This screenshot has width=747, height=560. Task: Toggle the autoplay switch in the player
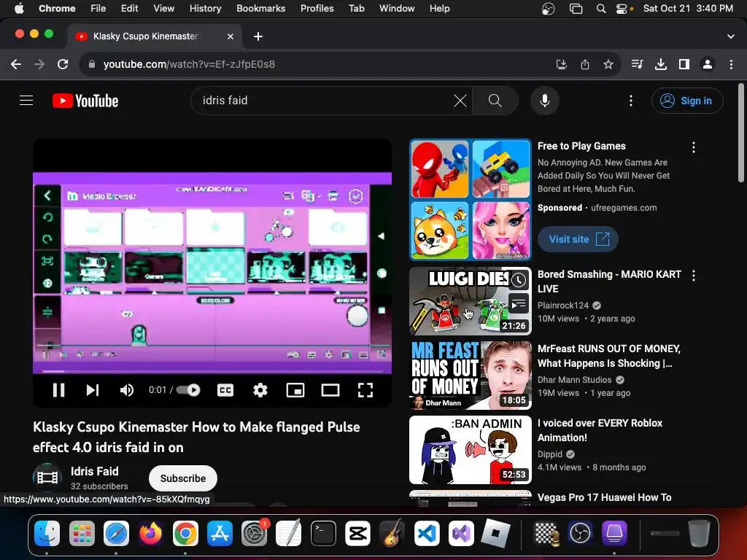coord(188,390)
